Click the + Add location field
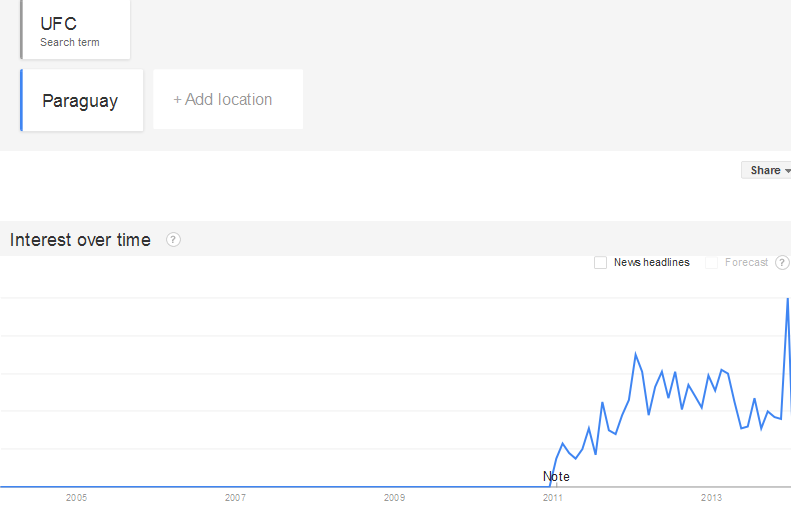 (x=227, y=100)
